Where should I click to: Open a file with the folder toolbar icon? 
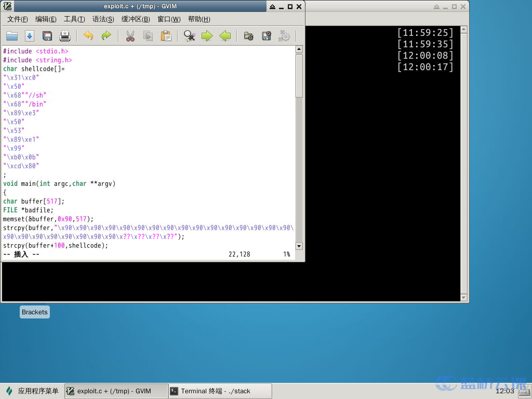(12, 36)
